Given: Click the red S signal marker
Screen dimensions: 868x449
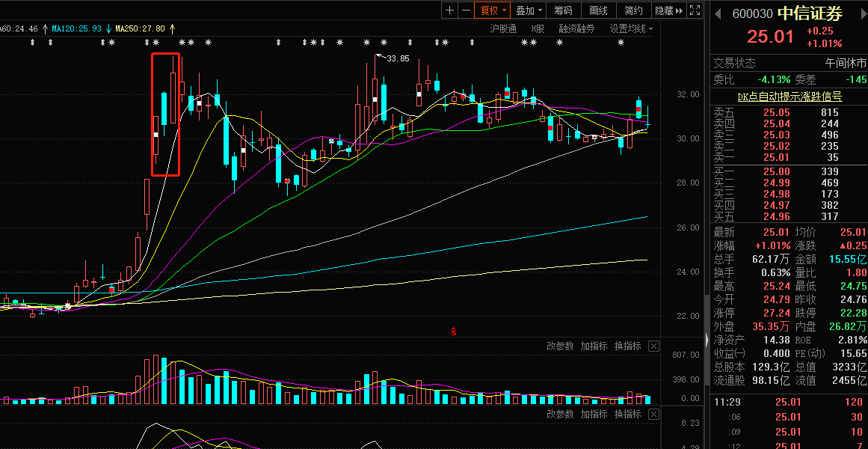Looking at the screenshot, I should click(x=453, y=331).
